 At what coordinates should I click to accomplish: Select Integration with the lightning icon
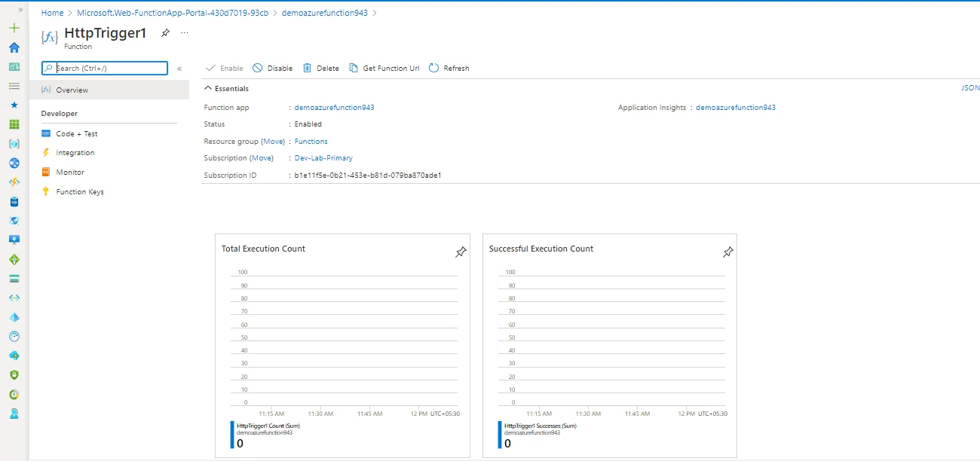(47, 152)
